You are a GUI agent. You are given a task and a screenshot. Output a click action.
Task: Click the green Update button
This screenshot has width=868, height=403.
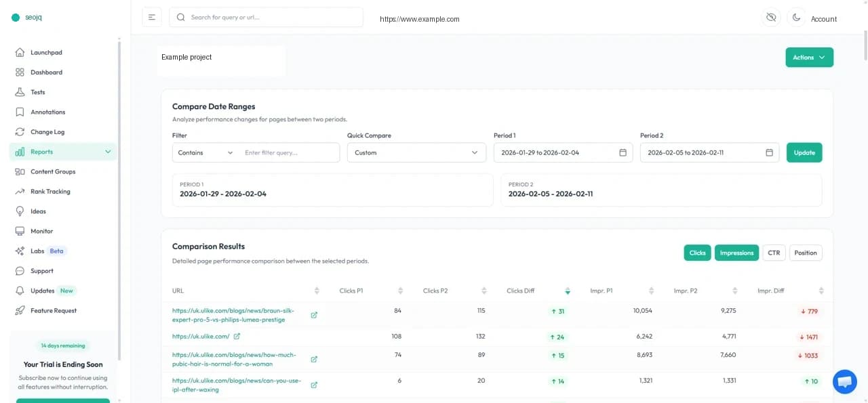click(804, 152)
